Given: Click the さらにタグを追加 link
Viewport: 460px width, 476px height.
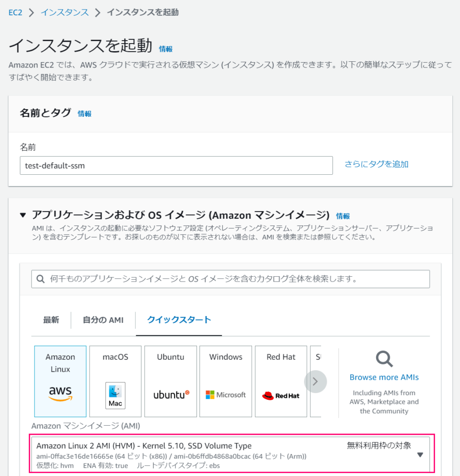Looking at the screenshot, I should [376, 164].
